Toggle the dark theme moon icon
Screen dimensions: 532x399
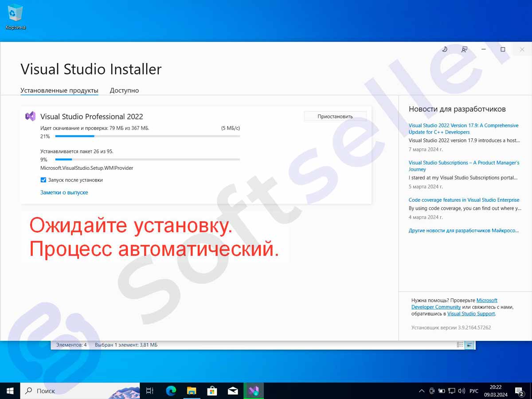pyautogui.click(x=445, y=50)
